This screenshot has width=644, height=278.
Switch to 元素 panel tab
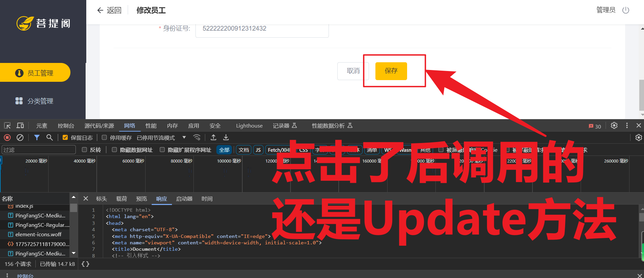(x=42, y=126)
